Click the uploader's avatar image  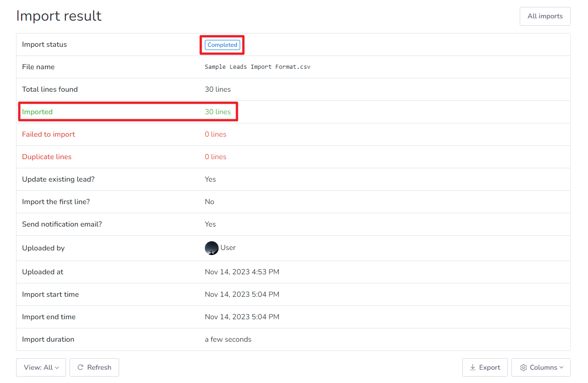click(211, 248)
